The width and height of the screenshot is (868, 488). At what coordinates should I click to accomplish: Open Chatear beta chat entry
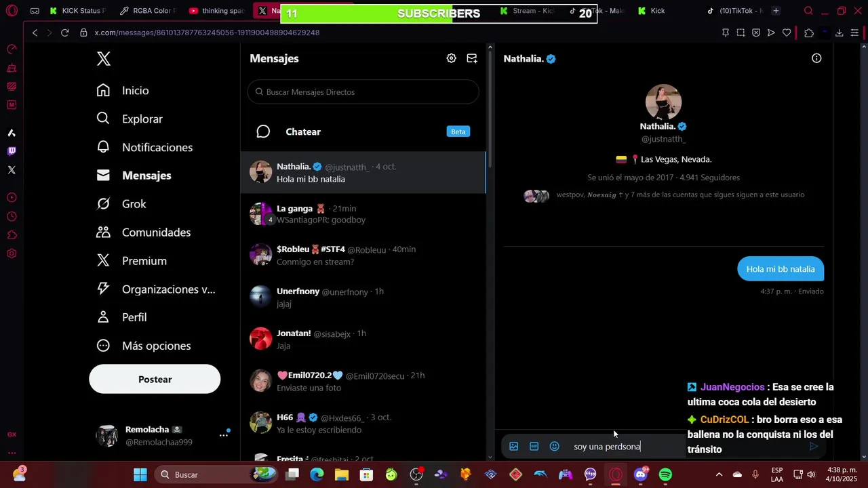click(363, 131)
